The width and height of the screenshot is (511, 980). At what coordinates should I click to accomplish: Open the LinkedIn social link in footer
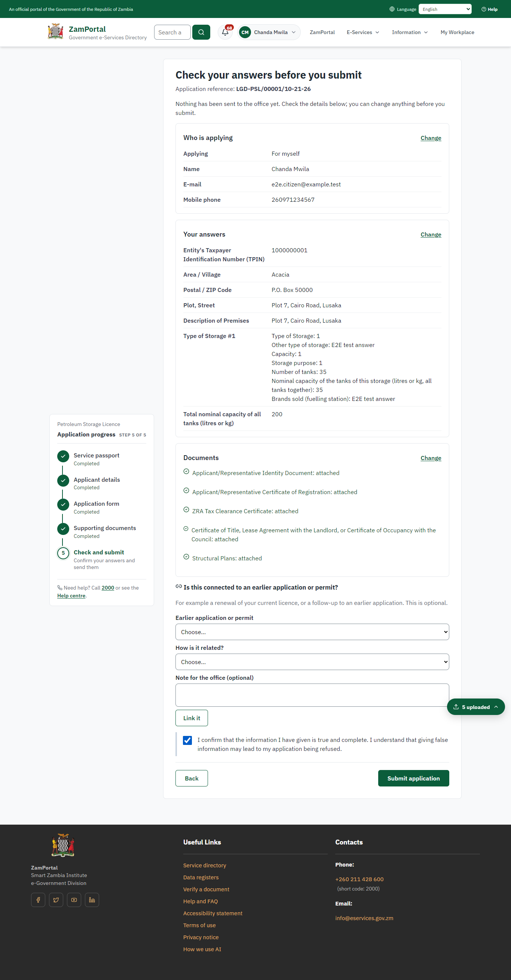pos(92,900)
